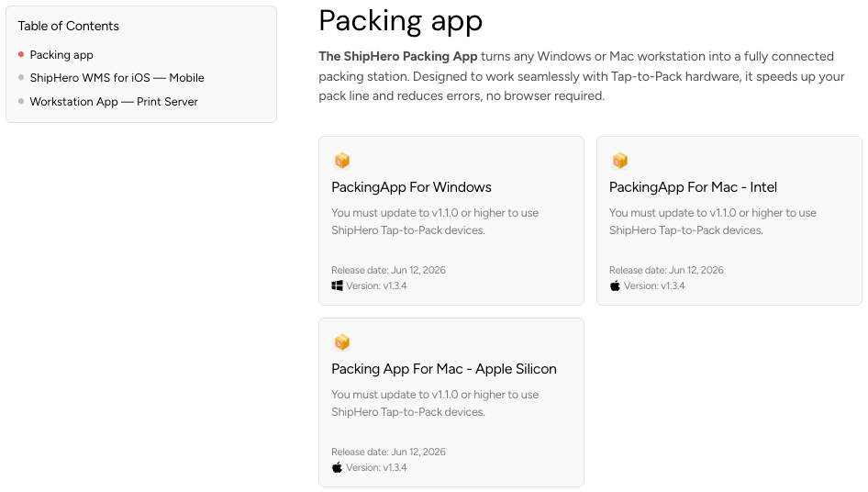The width and height of the screenshot is (868, 492).
Task: Click the Apple Silicon card description text
Action: [435, 403]
